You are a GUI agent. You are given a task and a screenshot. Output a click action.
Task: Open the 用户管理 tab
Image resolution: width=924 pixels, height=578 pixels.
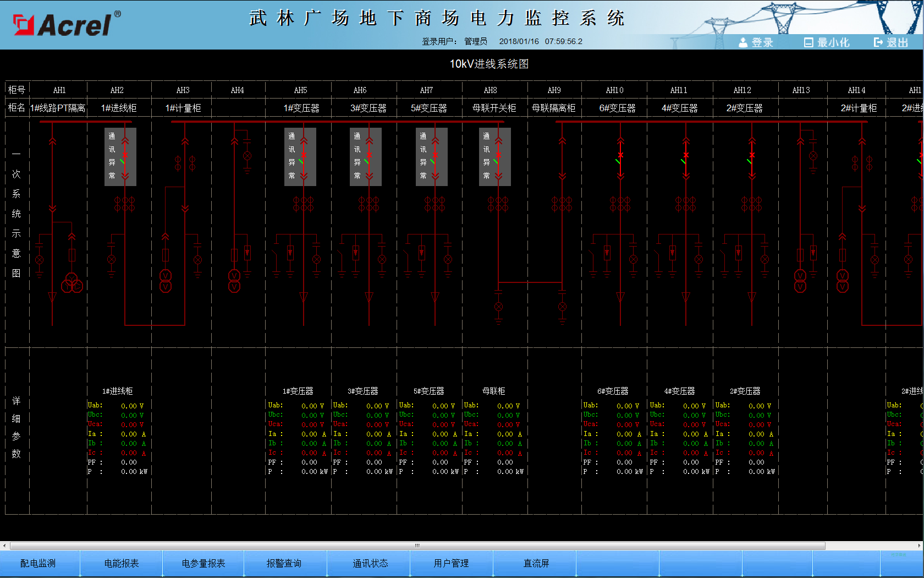451,563
